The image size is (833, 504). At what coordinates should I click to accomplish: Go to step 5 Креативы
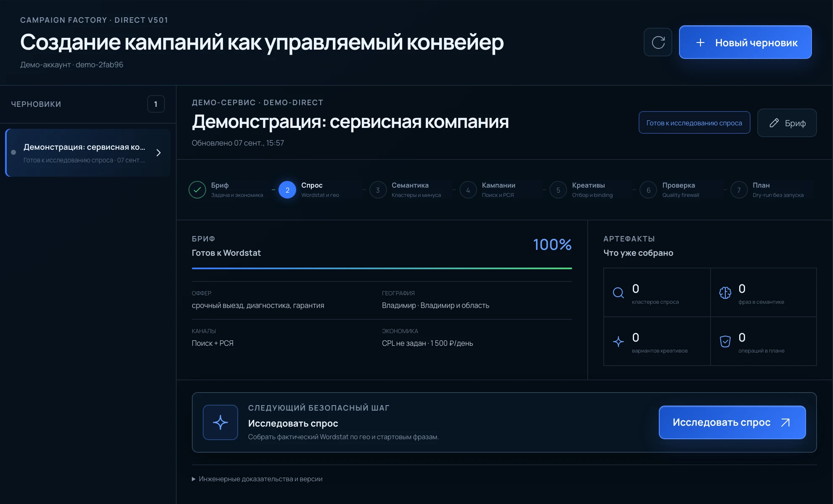point(581,190)
